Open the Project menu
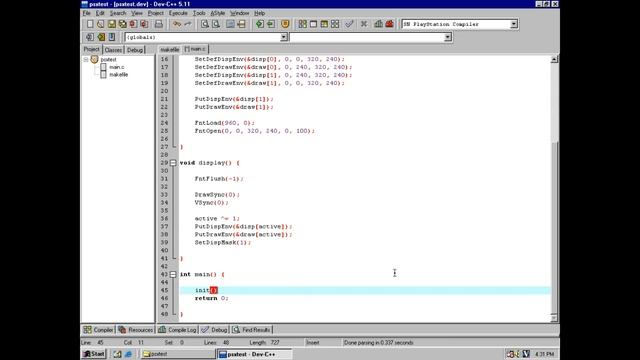The height and width of the screenshot is (360, 640). [156, 13]
